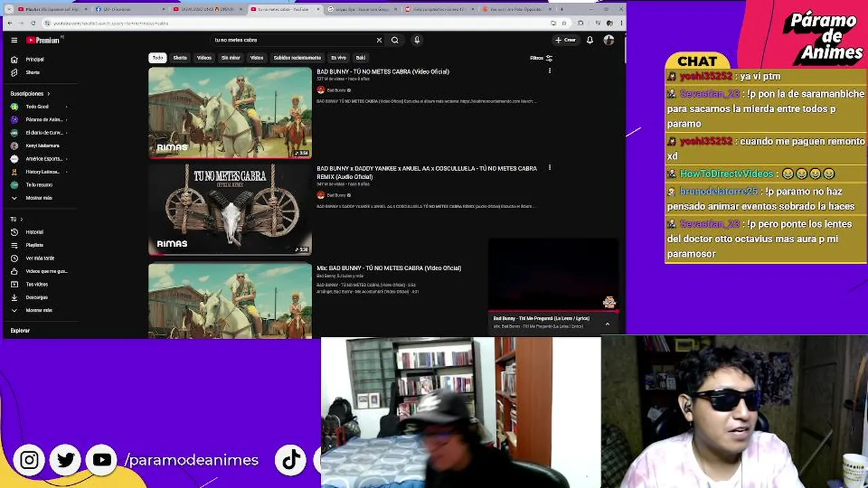Open Tus videos in the sidebar
The height and width of the screenshot is (488, 868).
37,285
